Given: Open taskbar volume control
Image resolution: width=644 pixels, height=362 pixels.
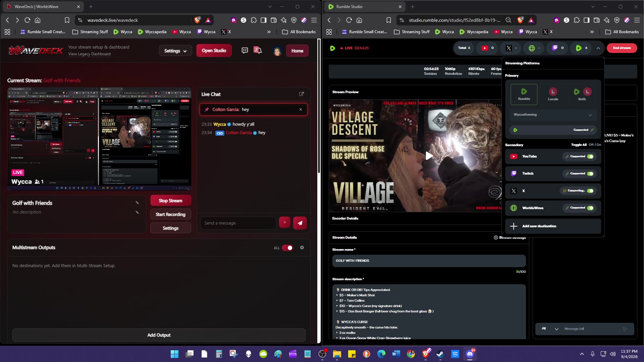Looking at the screenshot, I should [613, 354].
